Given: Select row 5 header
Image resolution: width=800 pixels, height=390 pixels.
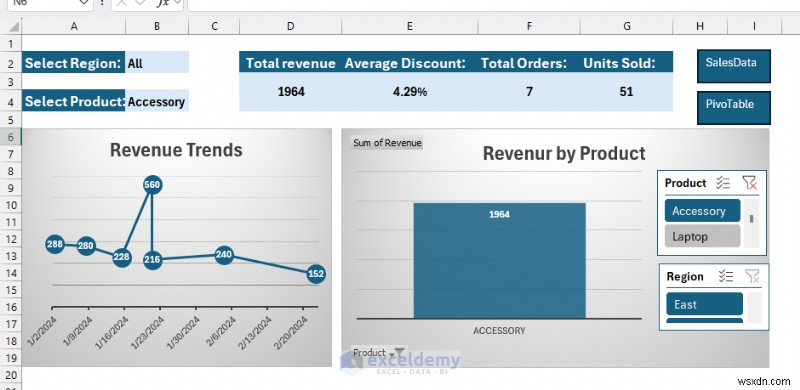Looking at the screenshot, I should pyautogui.click(x=11, y=120).
